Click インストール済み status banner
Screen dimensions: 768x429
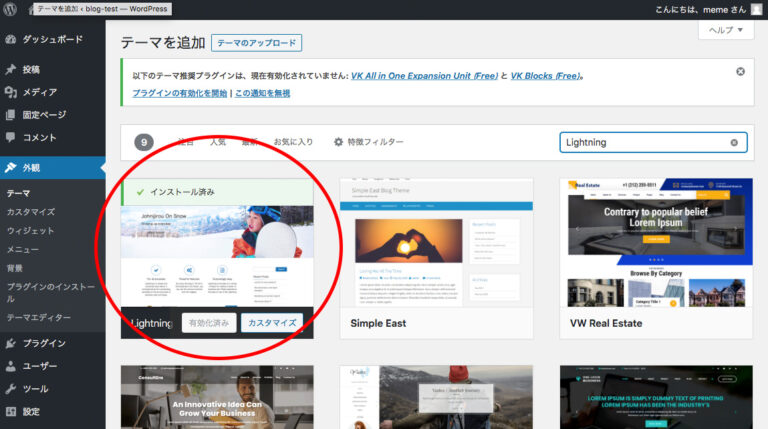(217, 192)
